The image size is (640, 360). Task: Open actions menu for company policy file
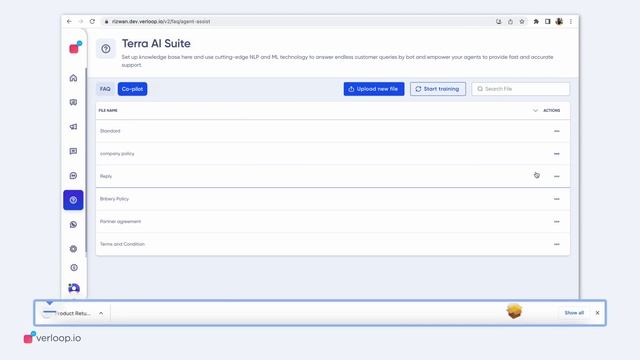click(557, 154)
